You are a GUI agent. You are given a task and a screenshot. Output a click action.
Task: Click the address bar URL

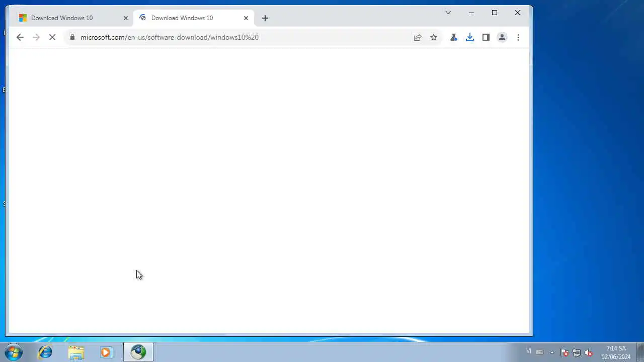[170, 37]
